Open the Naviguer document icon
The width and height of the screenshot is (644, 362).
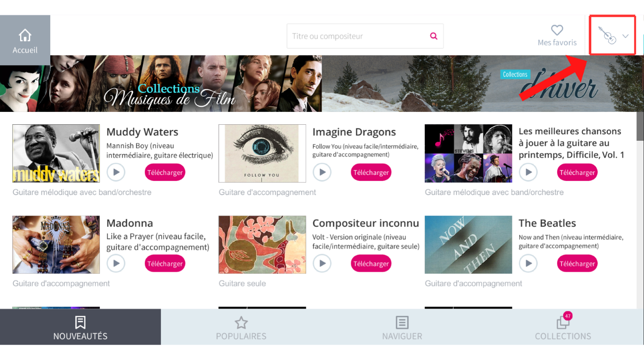402,322
